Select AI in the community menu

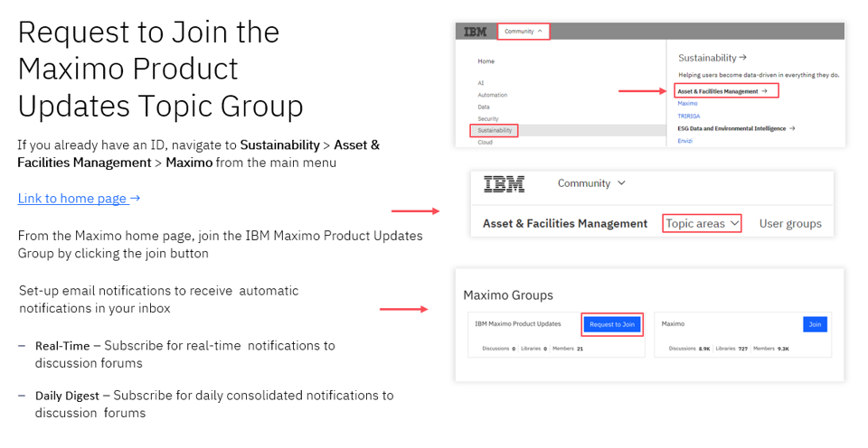[480, 83]
